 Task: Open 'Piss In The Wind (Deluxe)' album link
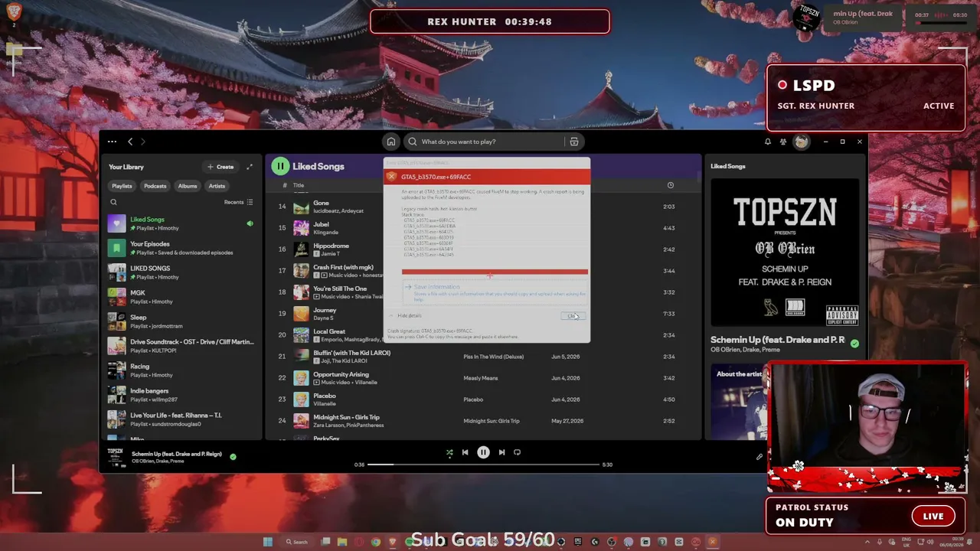pos(494,357)
